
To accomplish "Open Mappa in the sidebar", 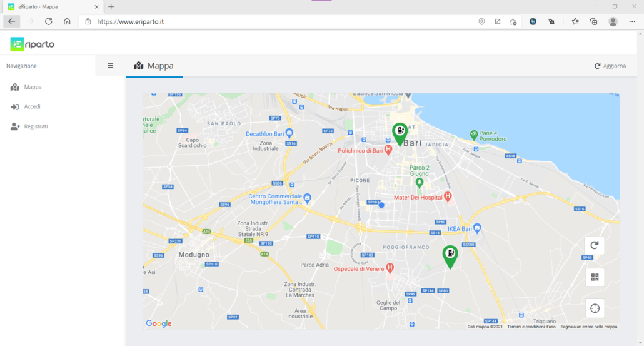I will (26, 87).
